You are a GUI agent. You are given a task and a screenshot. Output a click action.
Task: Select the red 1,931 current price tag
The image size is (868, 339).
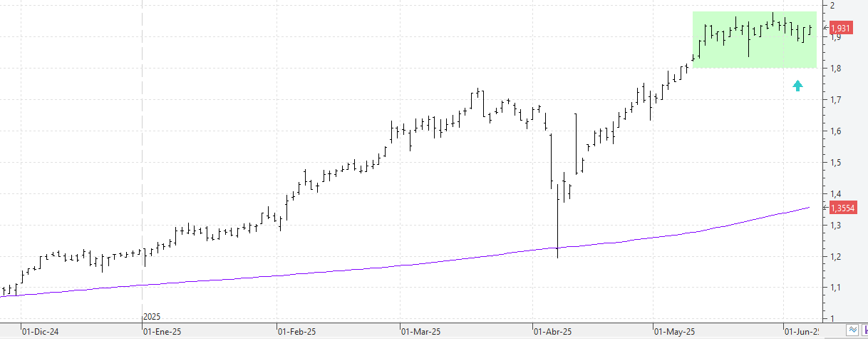(841, 29)
